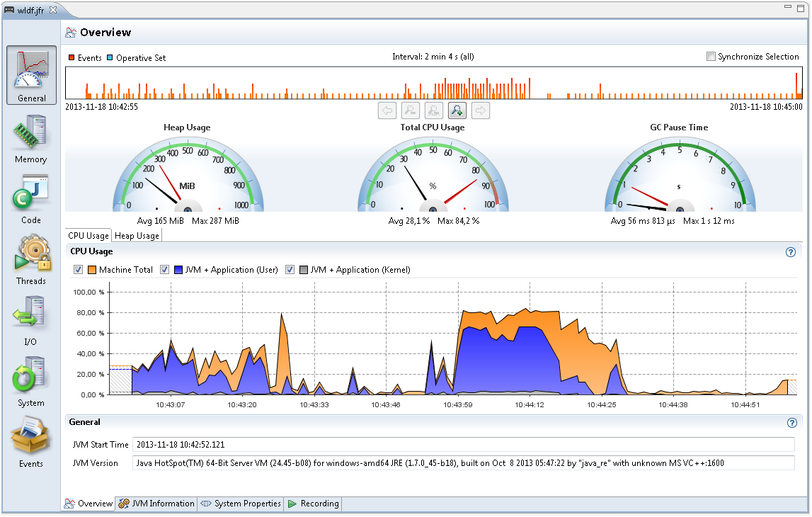Click the zoom in magnifier button

click(457, 110)
